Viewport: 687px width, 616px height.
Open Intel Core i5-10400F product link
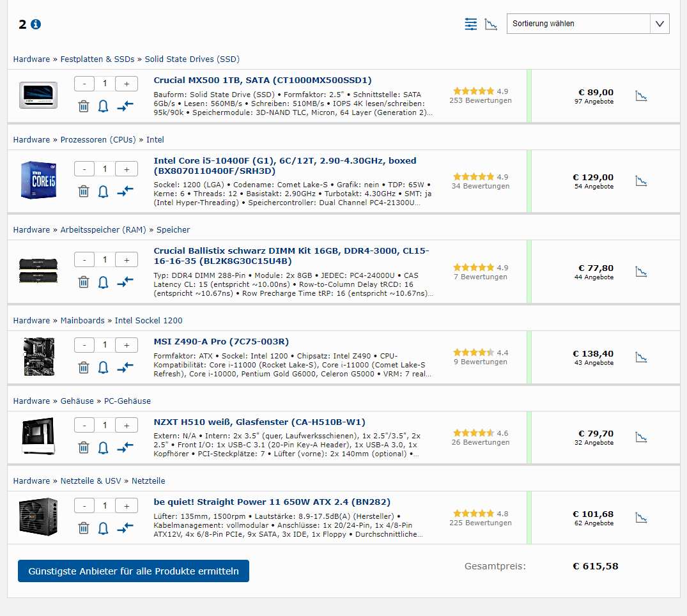coord(285,166)
